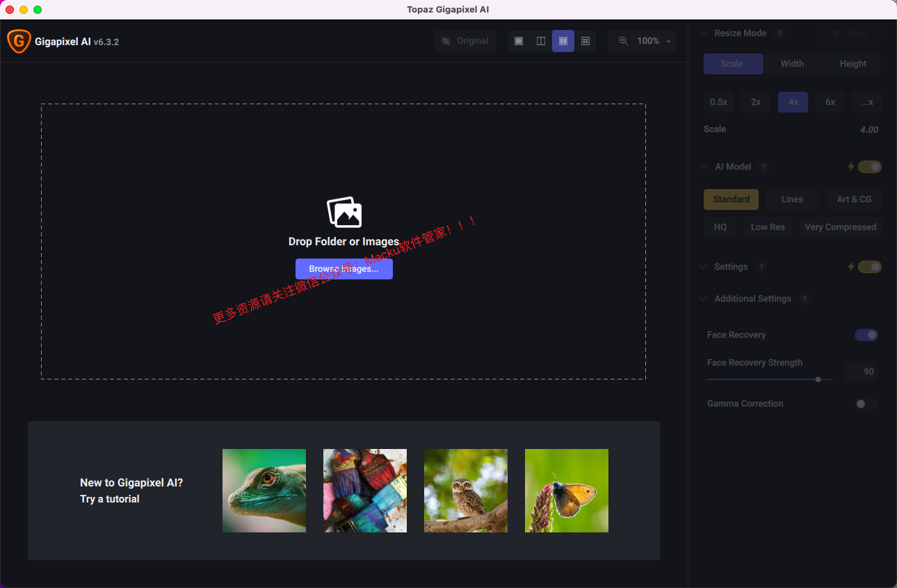Select the single view layout icon
Screen dimensions: 897x588
[x=519, y=41]
